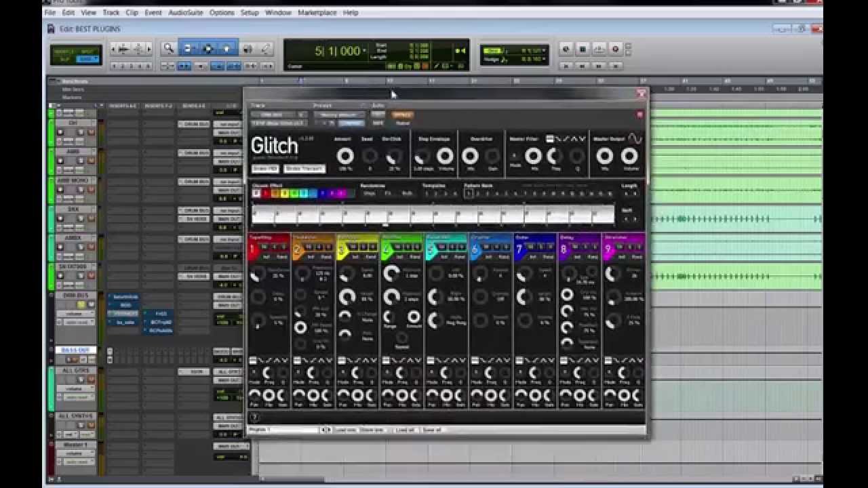The height and width of the screenshot is (488, 868).
Task: Click Randomize Both button
Action: (x=407, y=194)
